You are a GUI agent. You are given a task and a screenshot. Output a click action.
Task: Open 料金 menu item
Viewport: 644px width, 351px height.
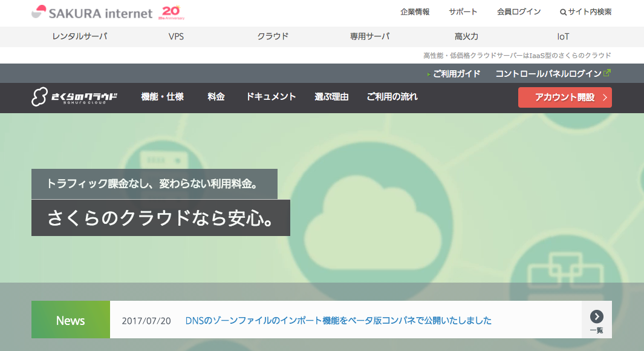(216, 97)
